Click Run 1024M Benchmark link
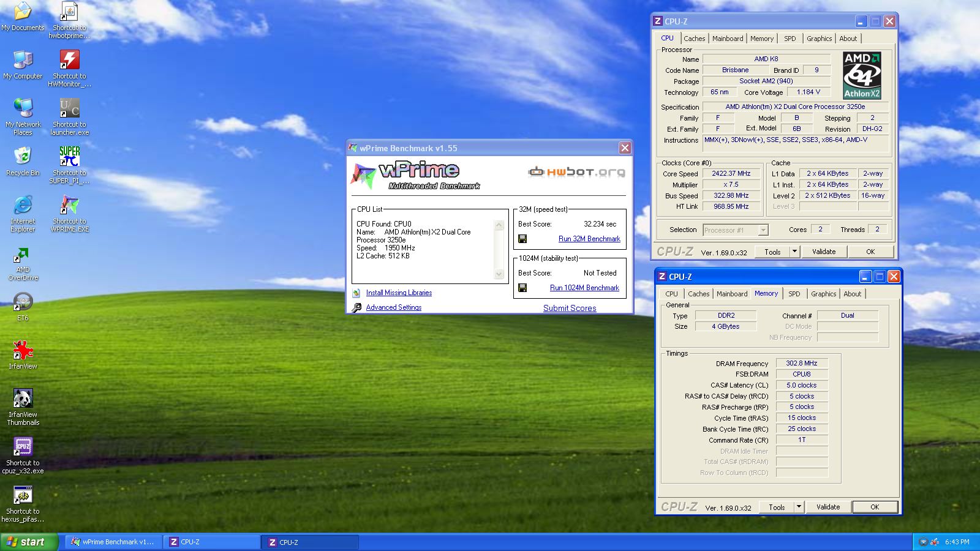The image size is (980, 551). click(584, 288)
